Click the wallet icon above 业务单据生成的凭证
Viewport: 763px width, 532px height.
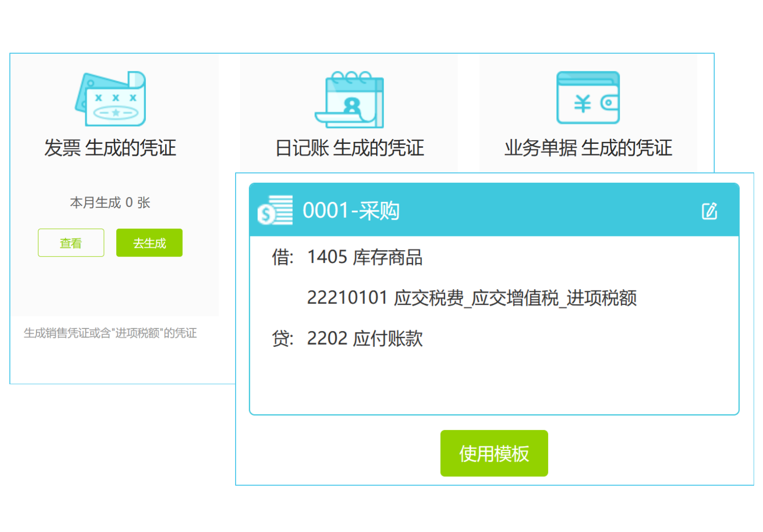[588, 98]
